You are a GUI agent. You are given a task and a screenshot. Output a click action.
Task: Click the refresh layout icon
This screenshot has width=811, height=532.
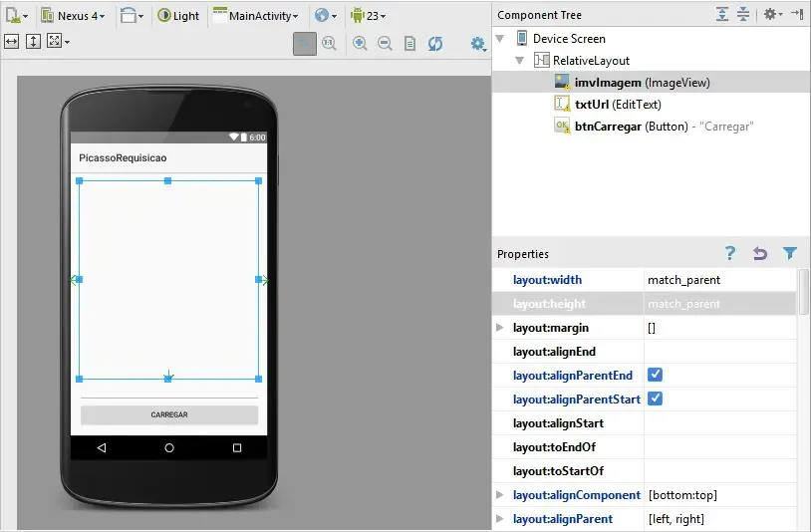tap(435, 44)
